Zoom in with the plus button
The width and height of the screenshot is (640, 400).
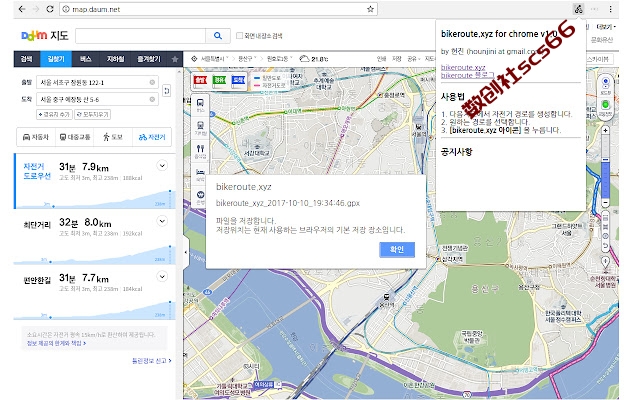(606, 130)
